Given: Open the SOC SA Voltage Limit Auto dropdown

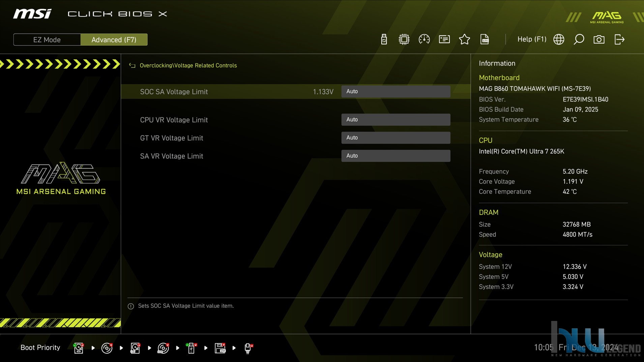Looking at the screenshot, I should coord(396,91).
